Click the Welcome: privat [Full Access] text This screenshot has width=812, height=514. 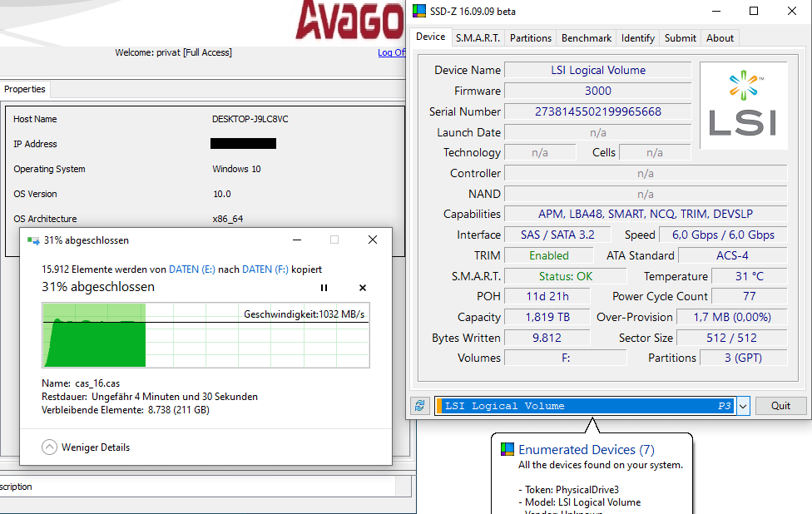click(174, 52)
